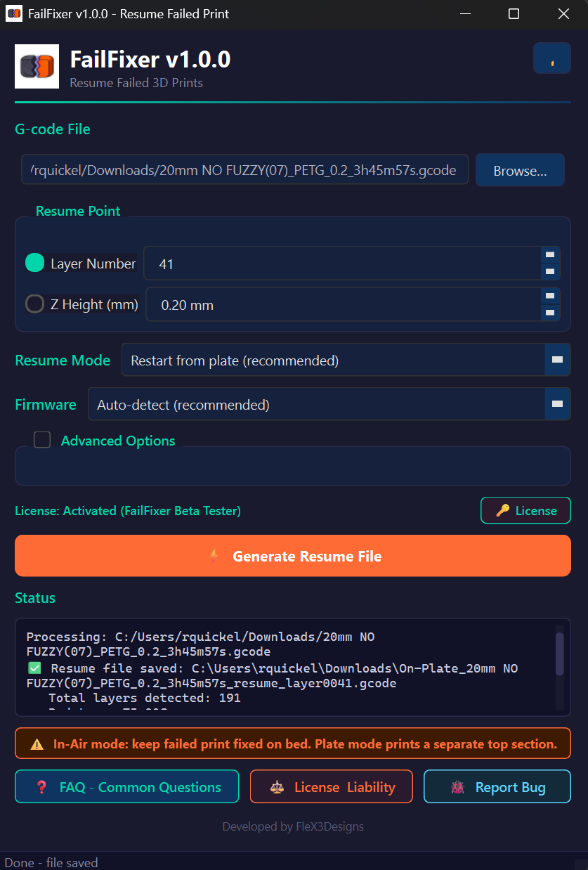Screen dimensions: 588x870
Task: Open the Resume Mode dropdown
Action: pyautogui.click(x=557, y=360)
